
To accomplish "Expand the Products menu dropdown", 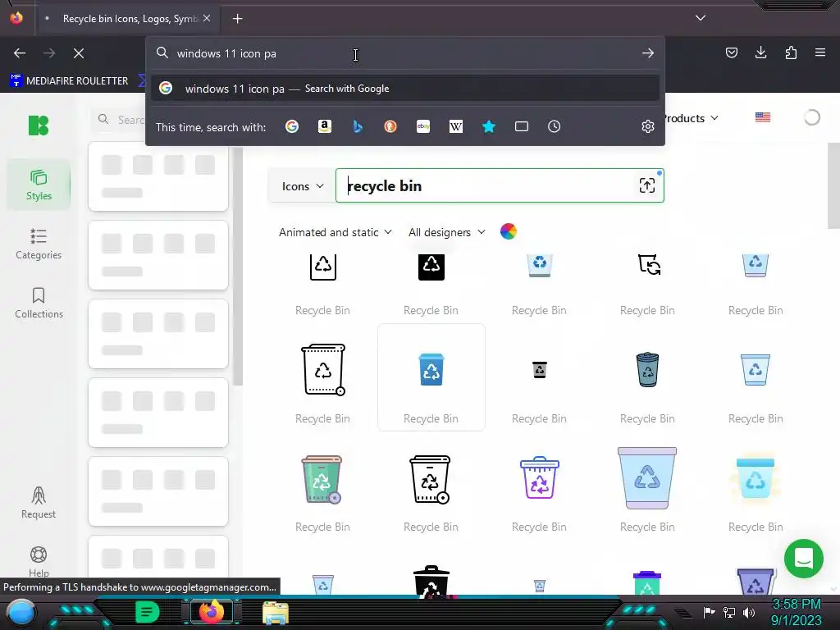I will click(690, 118).
